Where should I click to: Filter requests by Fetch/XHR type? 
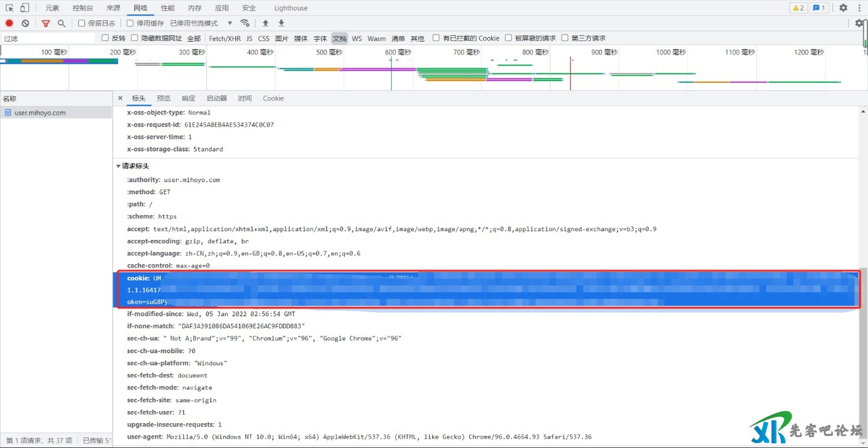point(225,38)
